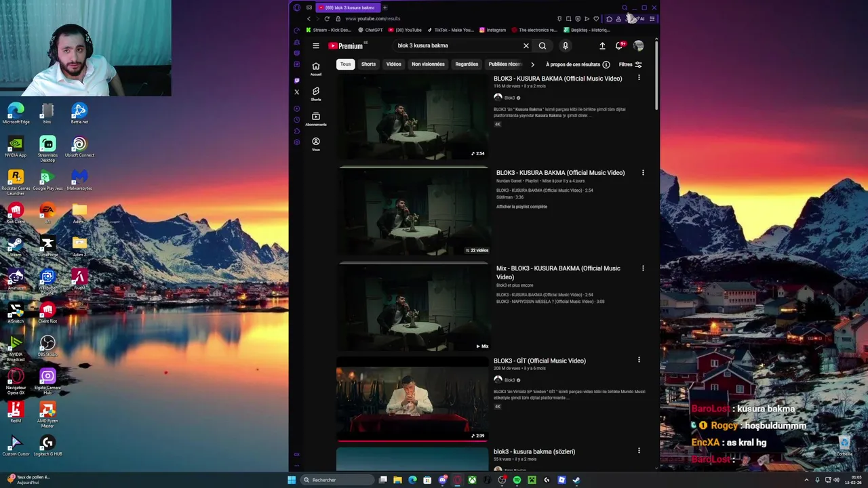Image resolution: width=868 pixels, height=488 pixels.
Task: Click the YouTube search text field
Action: (x=458, y=46)
